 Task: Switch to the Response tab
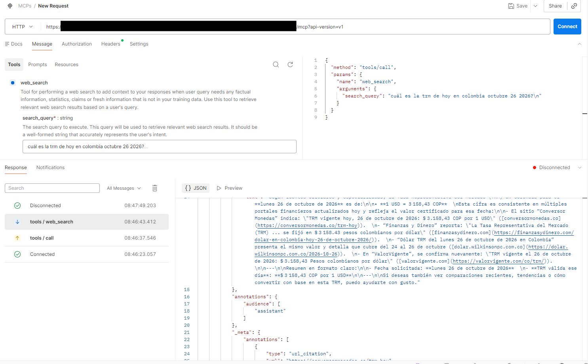pos(16,168)
